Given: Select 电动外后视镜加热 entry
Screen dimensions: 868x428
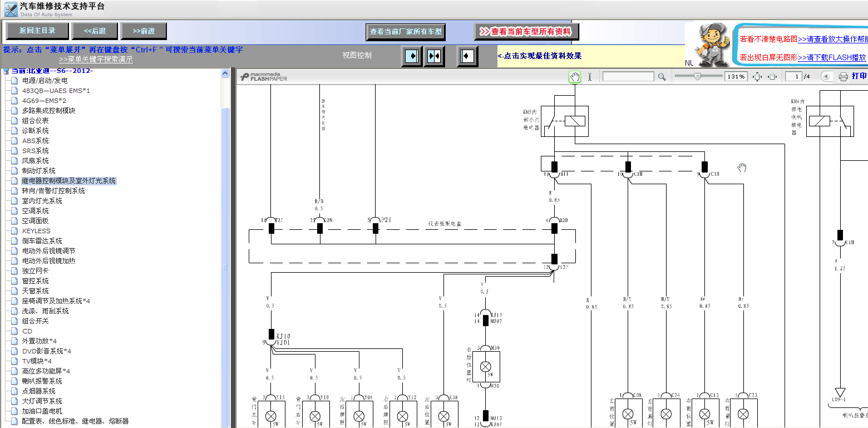Looking at the screenshot, I should point(48,261).
